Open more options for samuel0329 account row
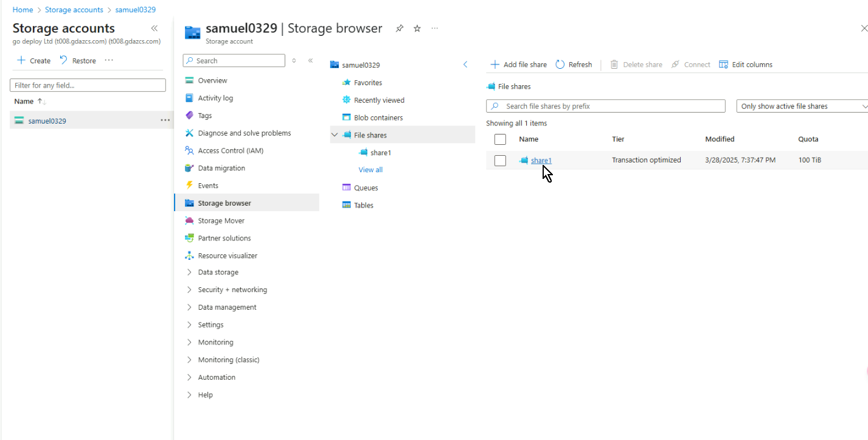Screen dimensions: 868x440 [165, 120]
